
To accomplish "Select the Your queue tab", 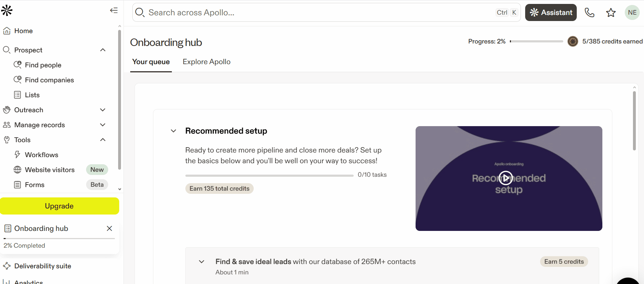I will point(151,62).
